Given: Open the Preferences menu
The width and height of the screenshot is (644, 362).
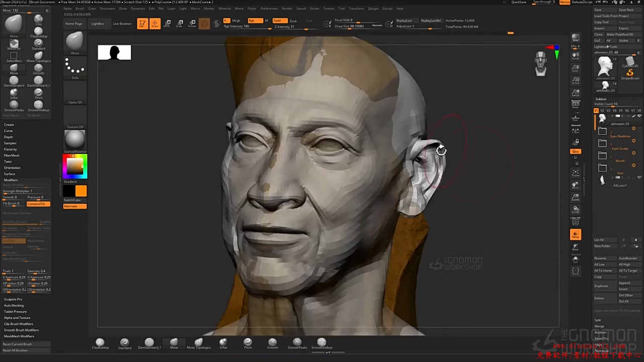Looking at the screenshot, I should pos(269,9).
